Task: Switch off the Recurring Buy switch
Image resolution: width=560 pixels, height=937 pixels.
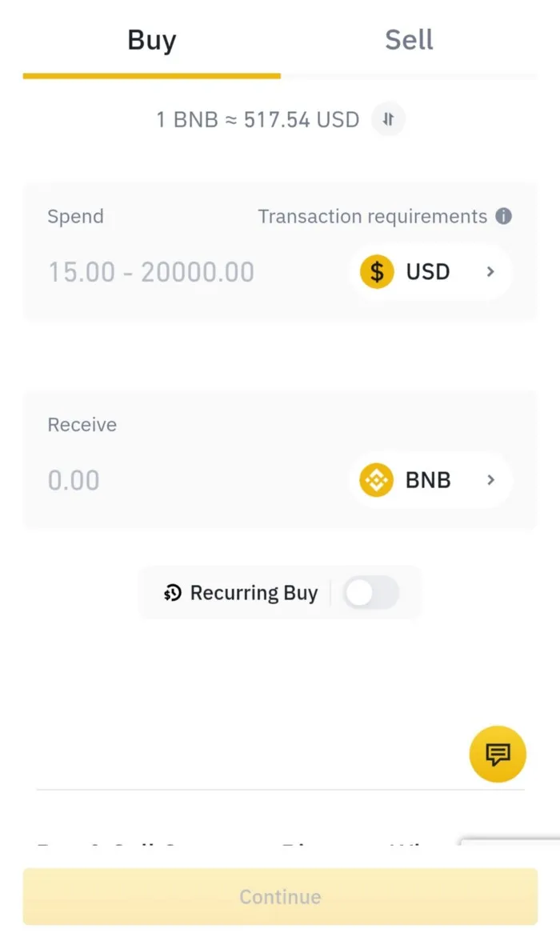Action: pyautogui.click(x=371, y=592)
